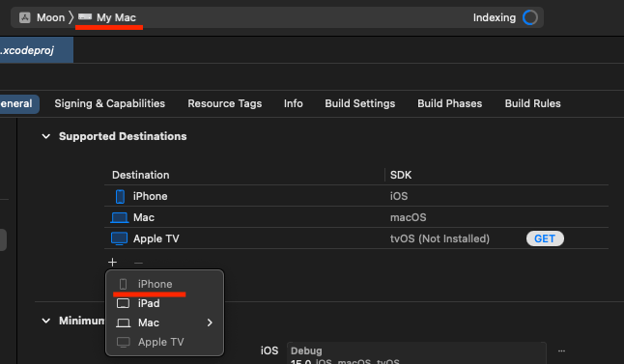Click the macOS SDK cell
The width and height of the screenshot is (624, 364).
[x=408, y=217]
